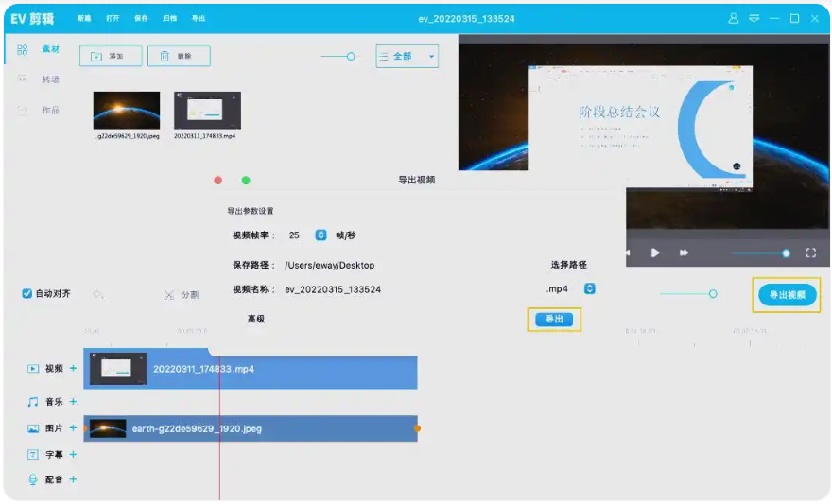This screenshot has height=504, width=832.
Task: Click the red close dot of export dialog
Action: click(217, 181)
